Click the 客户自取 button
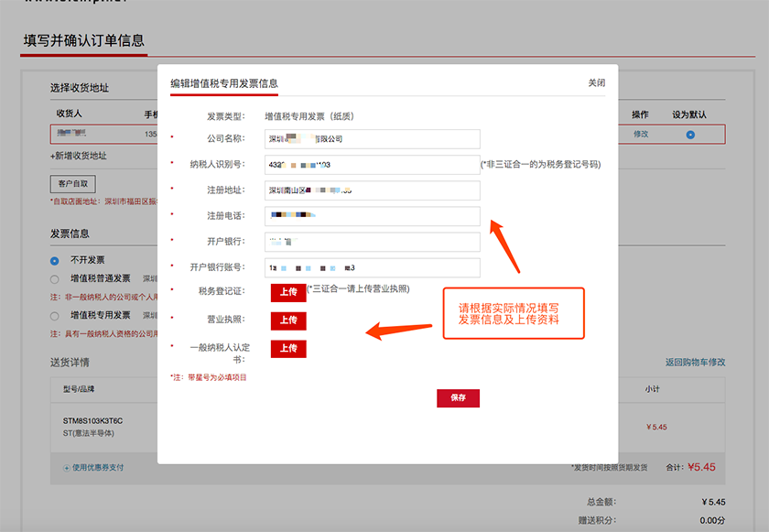Screen dimensions: 769x532 (73, 184)
